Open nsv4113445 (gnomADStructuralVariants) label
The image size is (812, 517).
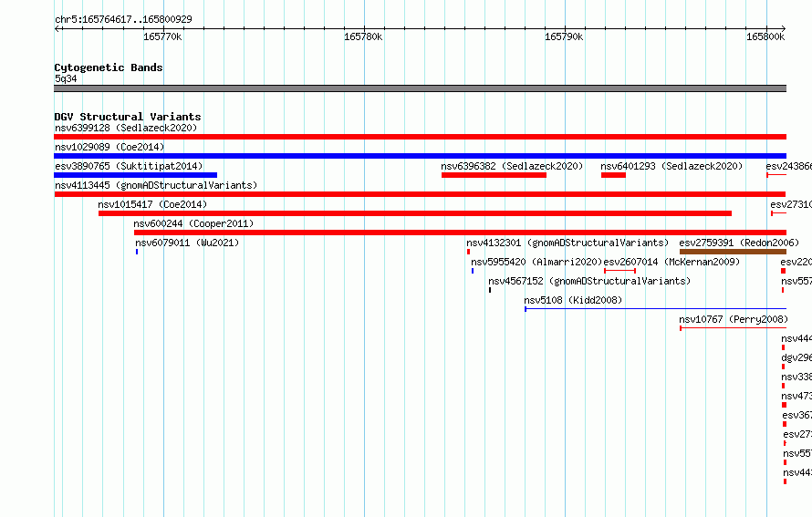[156, 185]
